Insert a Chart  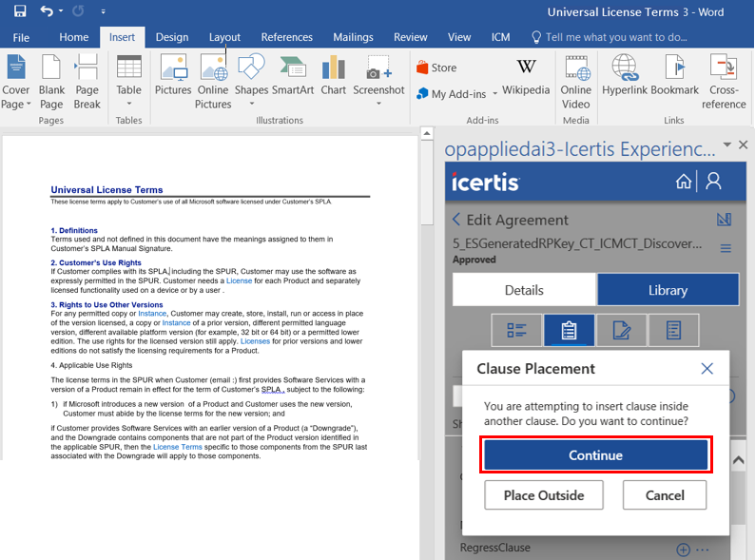333,75
